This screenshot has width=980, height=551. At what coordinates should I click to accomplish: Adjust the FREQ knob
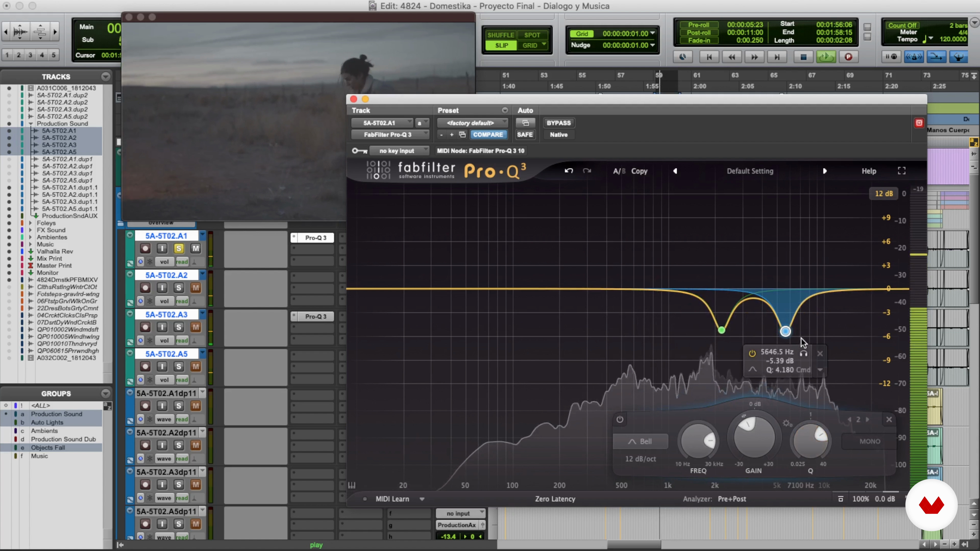point(698,441)
